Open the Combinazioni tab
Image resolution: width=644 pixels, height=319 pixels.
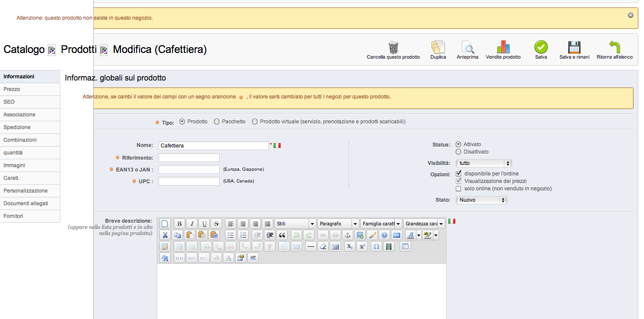click(30, 140)
